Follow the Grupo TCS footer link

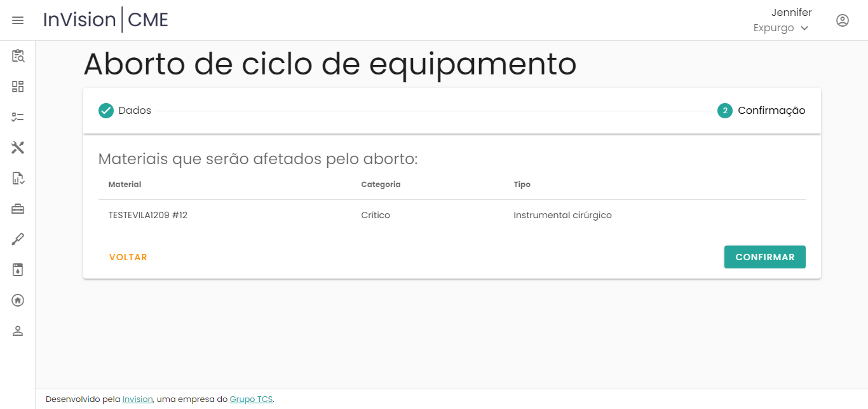[250, 399]
